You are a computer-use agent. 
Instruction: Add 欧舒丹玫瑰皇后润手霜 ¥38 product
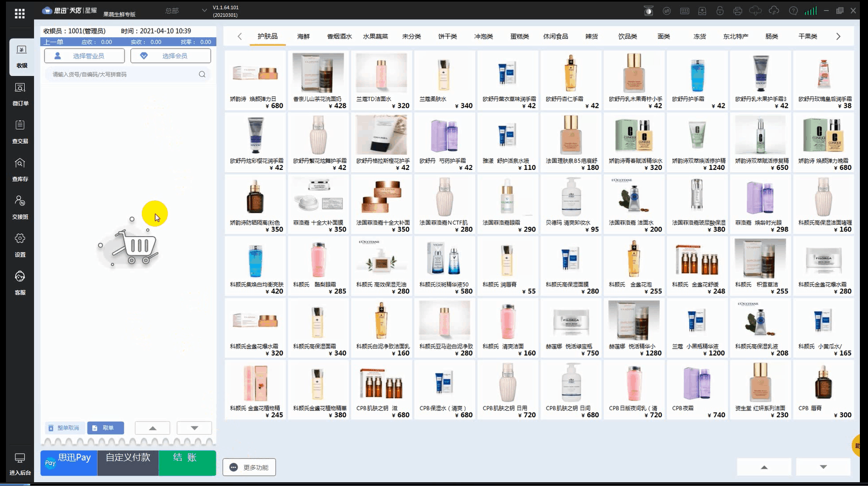(x=824, y=80)
